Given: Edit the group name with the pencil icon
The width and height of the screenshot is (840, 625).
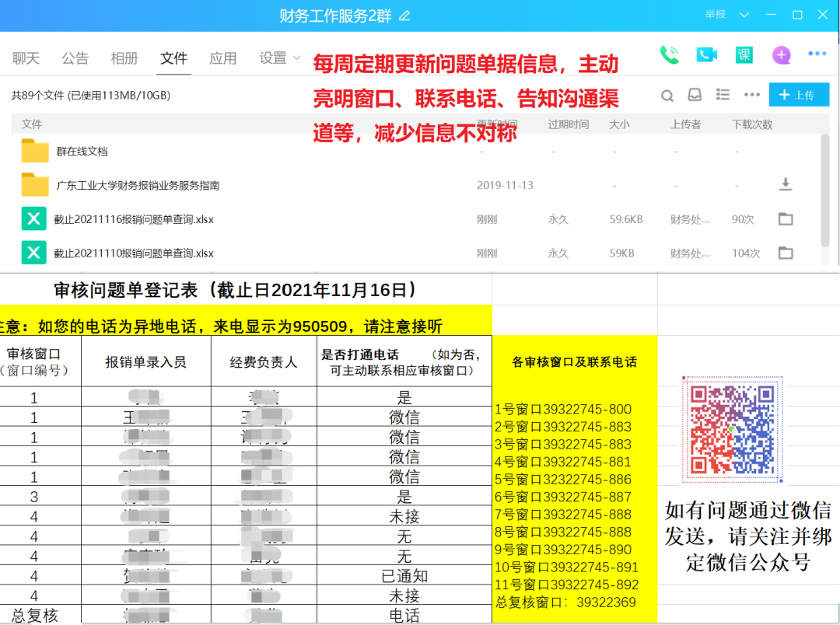Looking at the screenshot, I should (x=404, y=16).
